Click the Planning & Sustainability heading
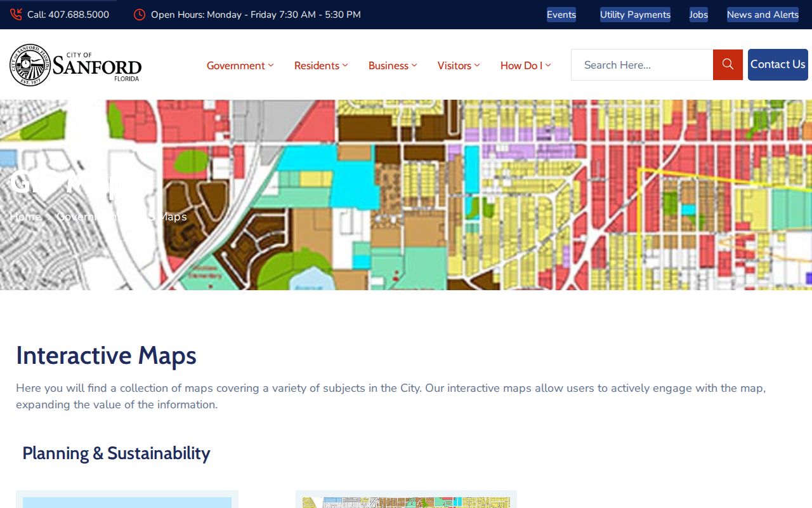Viewport: 812px width, 508px height. 116,453
